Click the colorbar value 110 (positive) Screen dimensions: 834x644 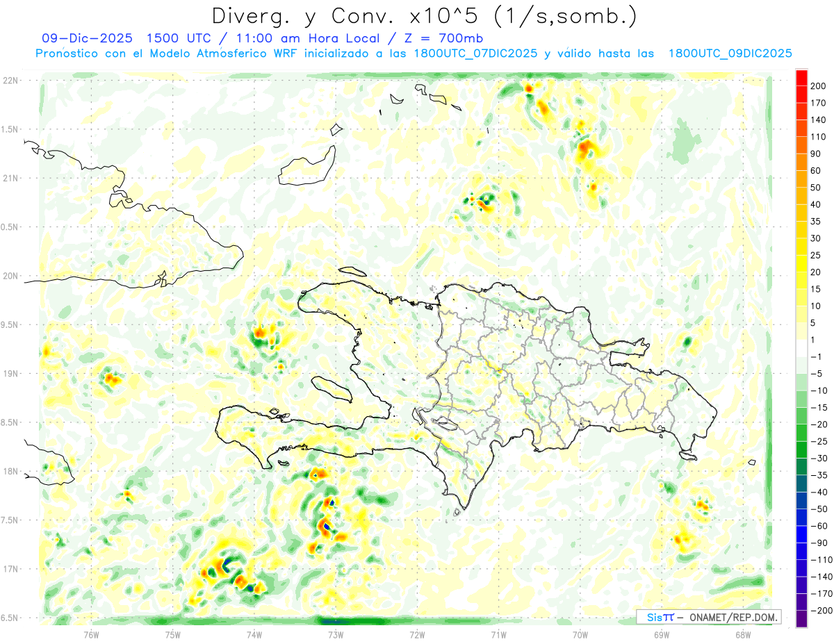click(x=819, y=137)
